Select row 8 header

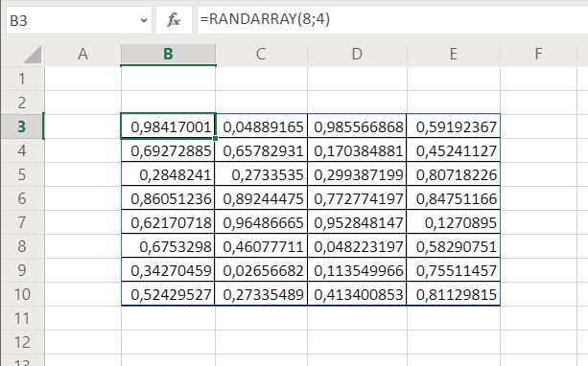pyautogui.click(x=22, y=246)
